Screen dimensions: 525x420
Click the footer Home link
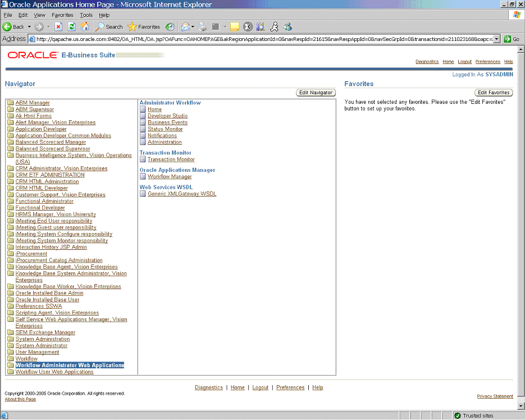pos(238,387)
